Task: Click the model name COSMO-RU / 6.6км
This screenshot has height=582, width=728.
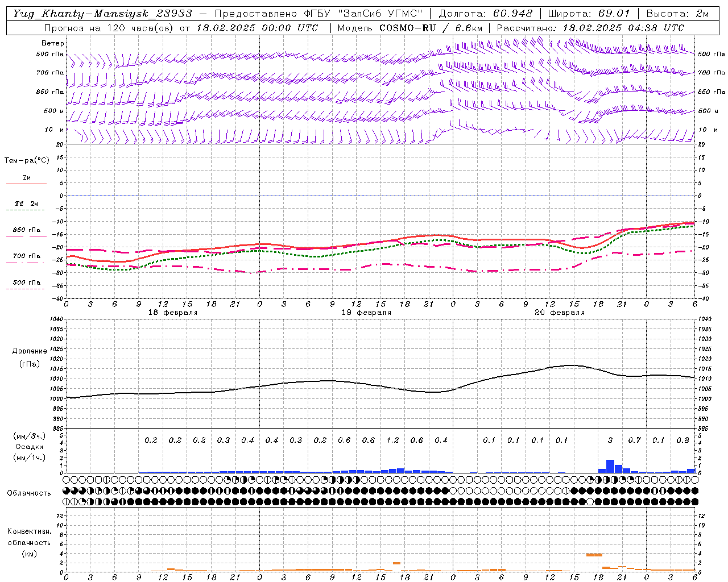Action: [x=431, y=28]
